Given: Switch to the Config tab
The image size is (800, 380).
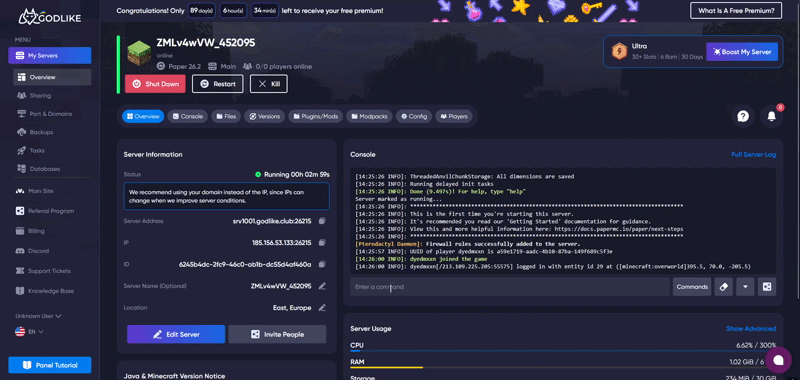Looking at the screenshot, I should click(x=414, y=116).
